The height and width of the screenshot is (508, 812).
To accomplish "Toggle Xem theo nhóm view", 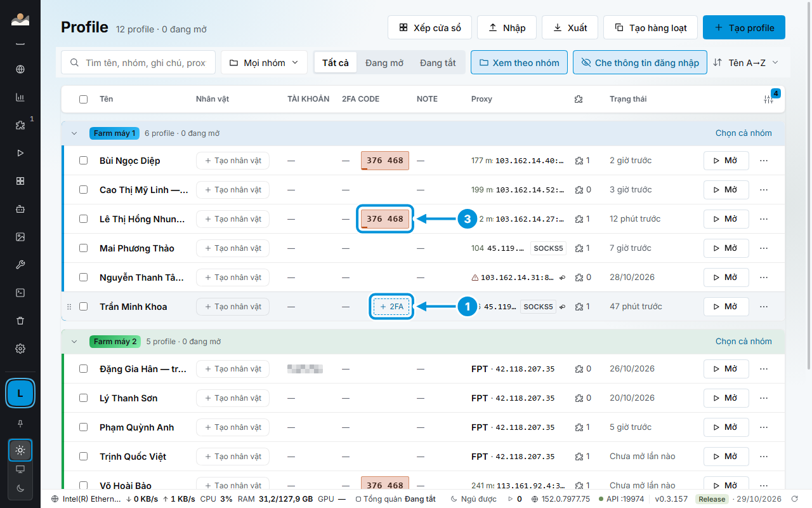I will tap(520, 63).
